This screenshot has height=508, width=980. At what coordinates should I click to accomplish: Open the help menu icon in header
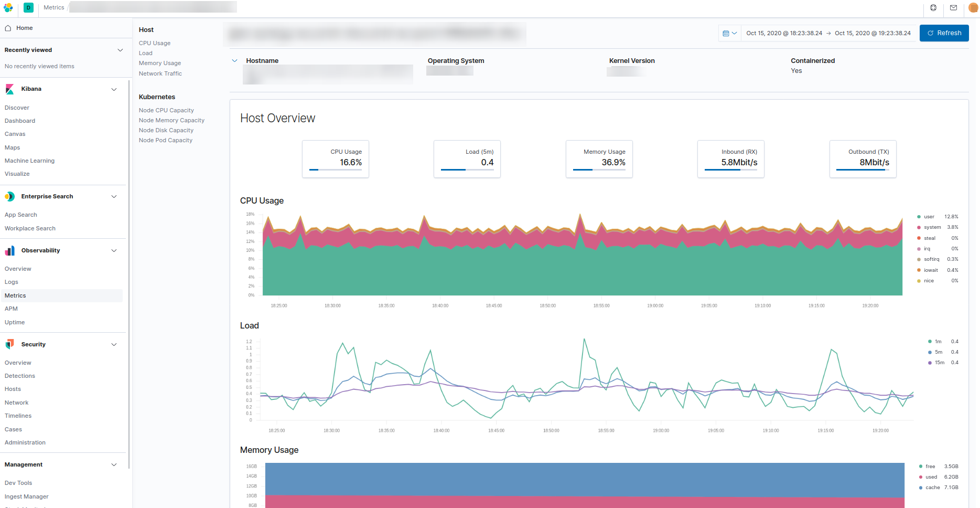[x=933, y=7]
